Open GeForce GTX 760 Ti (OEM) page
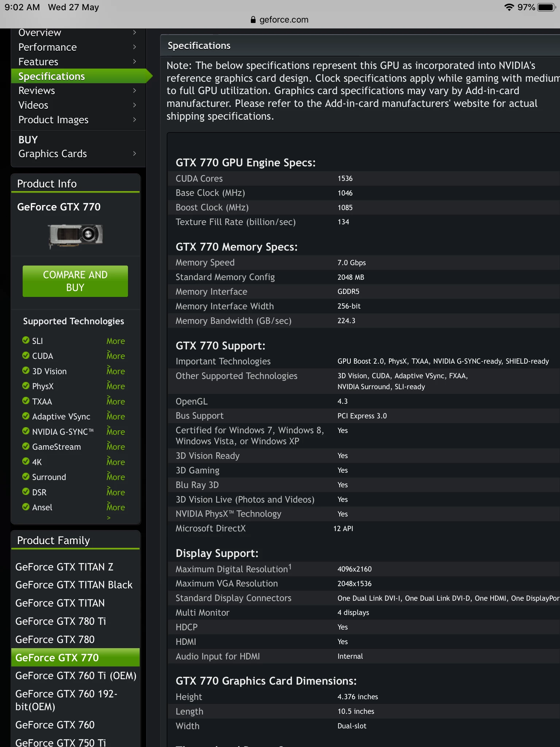This screenshot has height=747, width=560. (76, 676)
